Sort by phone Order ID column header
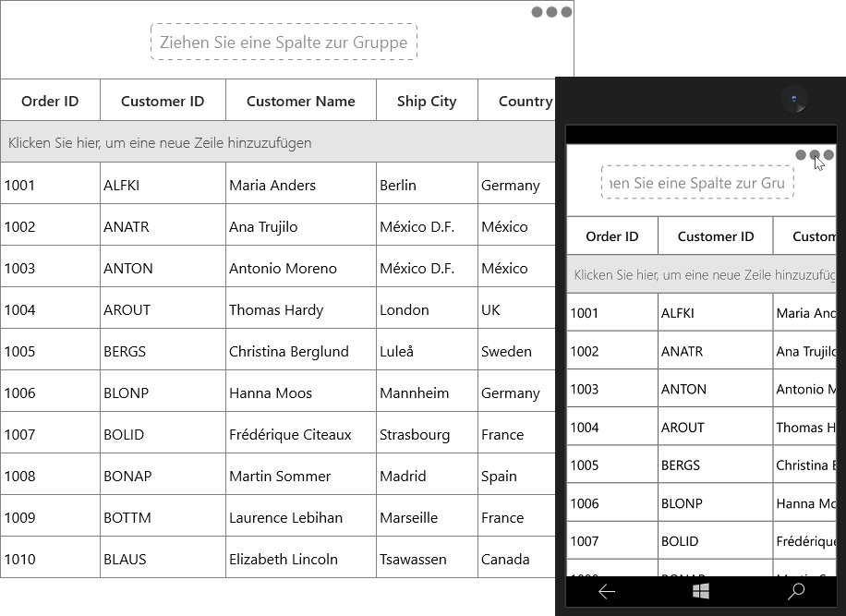The width and height of the screenshot is (846, 616). point(612,236)
